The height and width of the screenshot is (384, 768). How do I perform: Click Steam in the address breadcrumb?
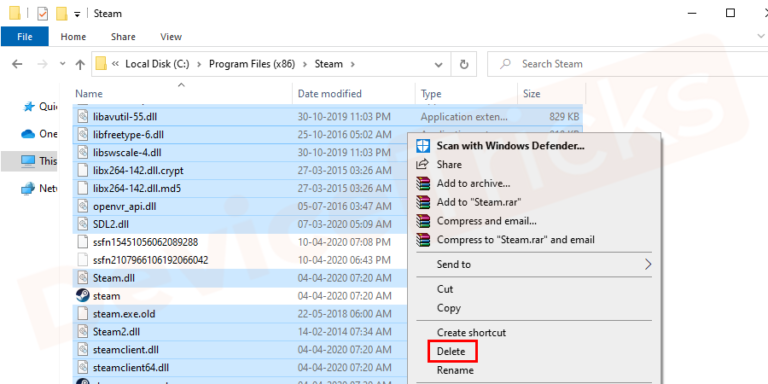click(x=329, y=64)
